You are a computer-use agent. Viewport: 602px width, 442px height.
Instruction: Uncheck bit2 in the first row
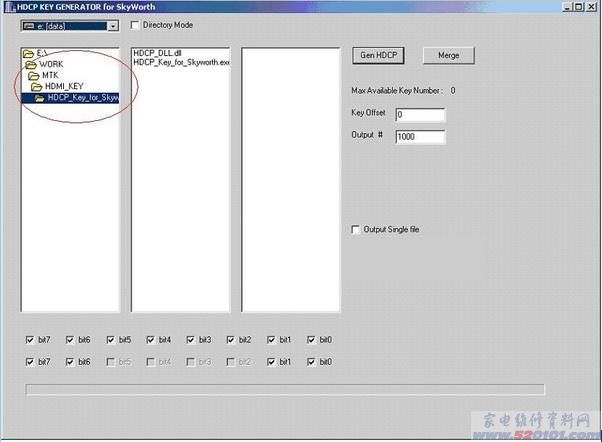tap(231, 340)
